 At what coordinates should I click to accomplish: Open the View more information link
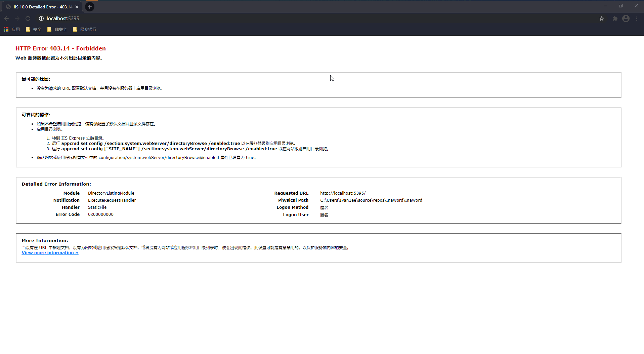click(x=50, y=253)
